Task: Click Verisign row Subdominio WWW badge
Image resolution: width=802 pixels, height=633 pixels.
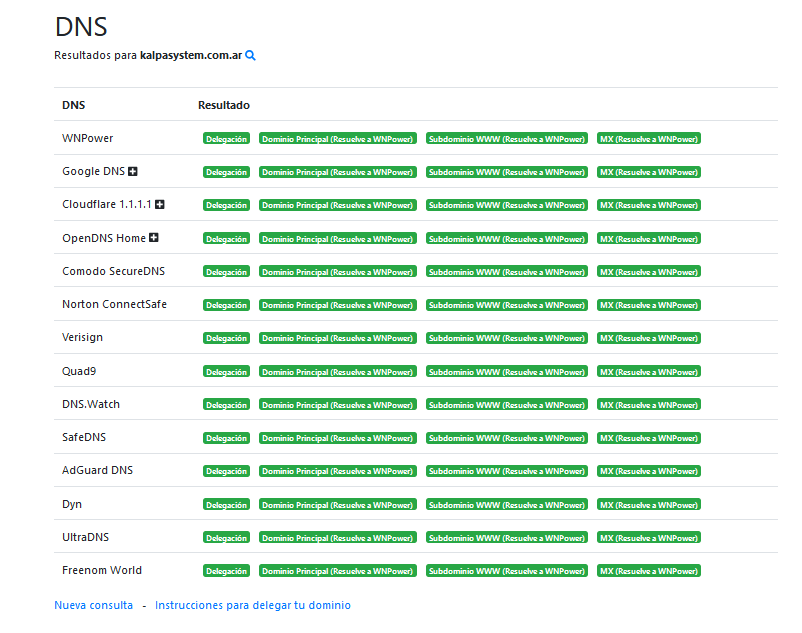Action: (x=507, y=338)
